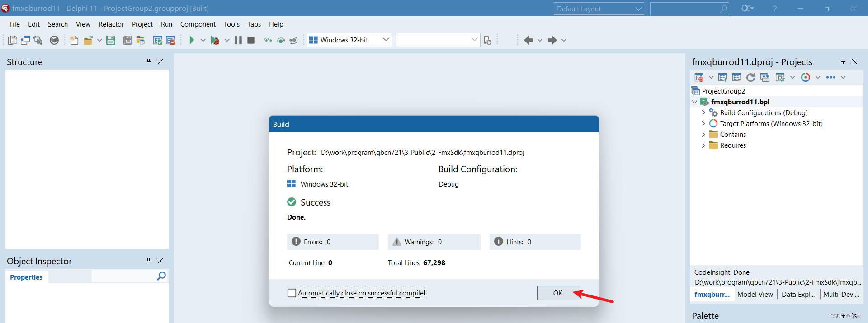Open the Windows 32-bit platform dropdown

point(386,40)
